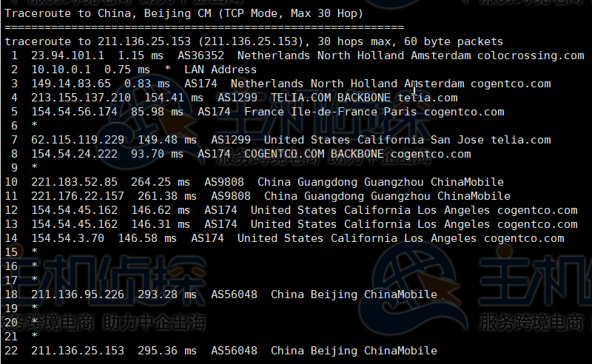Screen dimensions: 592x364
Task: Select IP 62.115.119.229 in hop 7
Action: (x=78, y=140)
